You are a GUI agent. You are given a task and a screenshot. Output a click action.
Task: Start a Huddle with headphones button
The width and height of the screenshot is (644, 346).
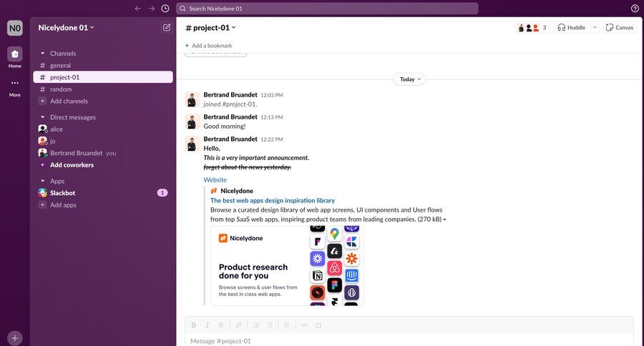[x=572, y=27]
